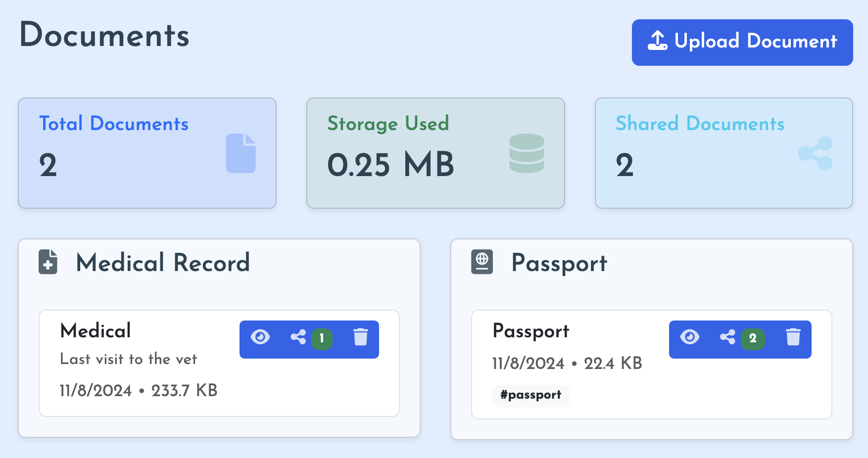
Task: View the Medical document via eye icon
Action: pos(260,337)
